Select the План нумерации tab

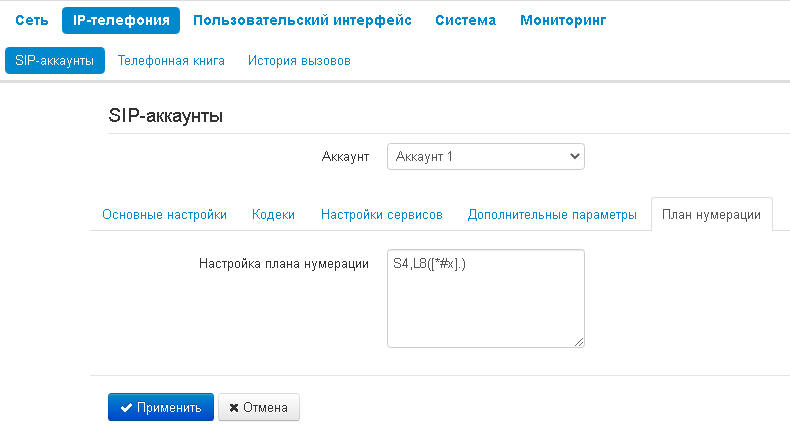pos(711,215)
